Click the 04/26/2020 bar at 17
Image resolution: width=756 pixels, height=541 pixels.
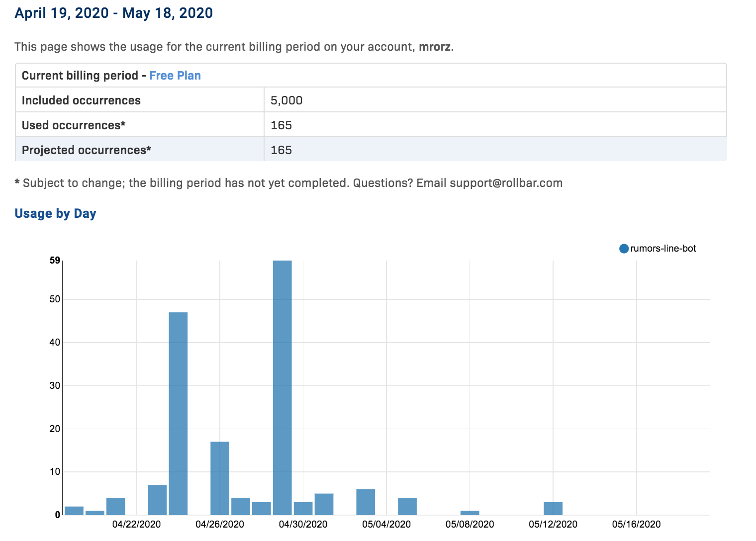pos(220,477)
